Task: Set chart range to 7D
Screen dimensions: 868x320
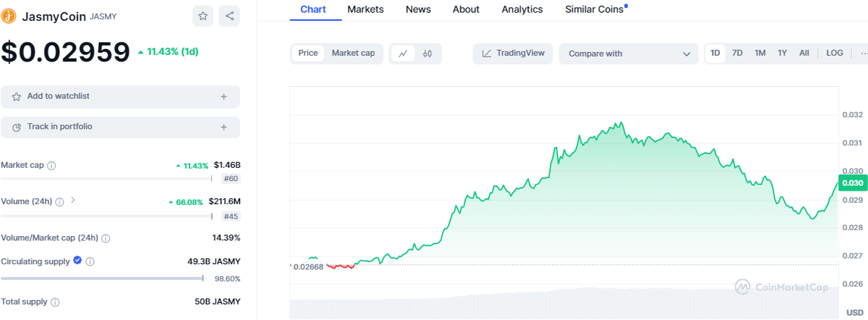Action: point(737,53)
